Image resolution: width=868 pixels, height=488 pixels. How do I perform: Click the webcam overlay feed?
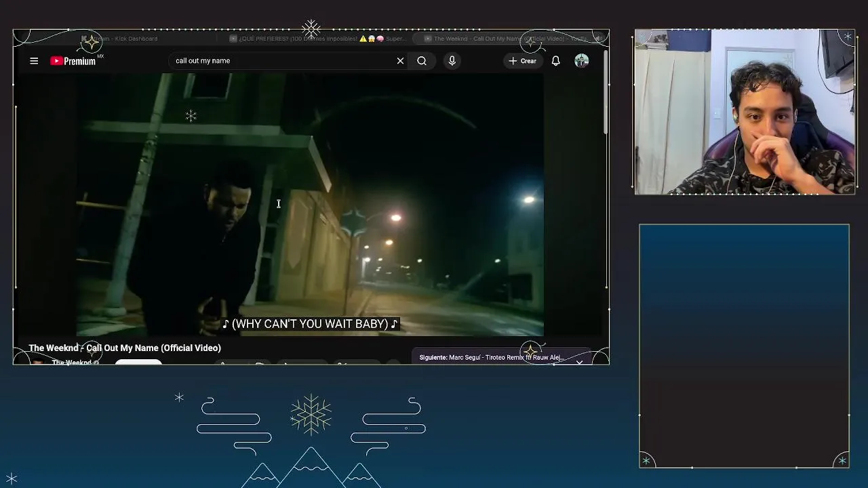(x=745, y=112)
